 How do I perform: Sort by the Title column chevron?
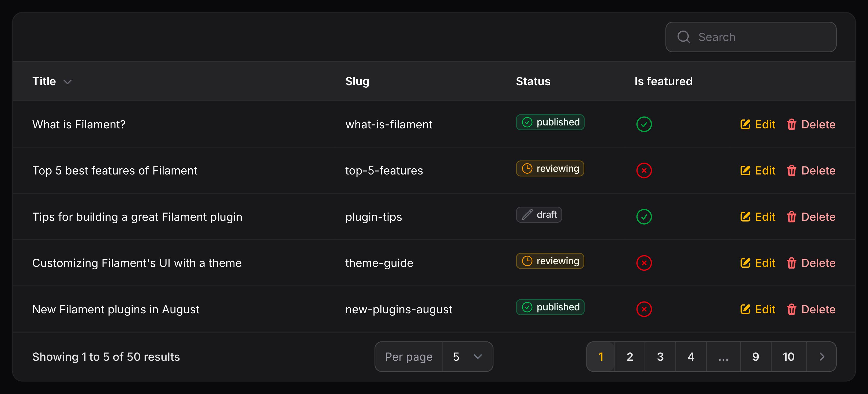tap(68, 81)
